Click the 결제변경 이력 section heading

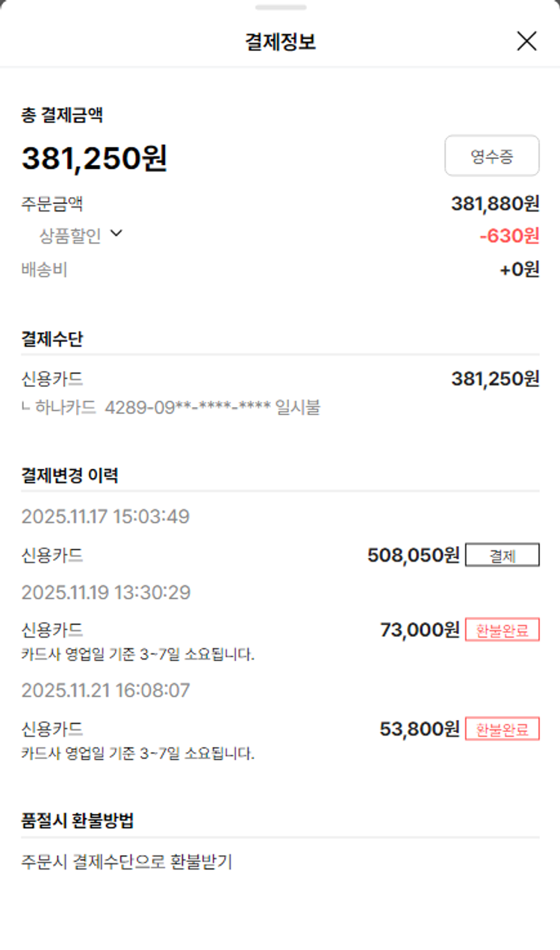click(69, 475)
